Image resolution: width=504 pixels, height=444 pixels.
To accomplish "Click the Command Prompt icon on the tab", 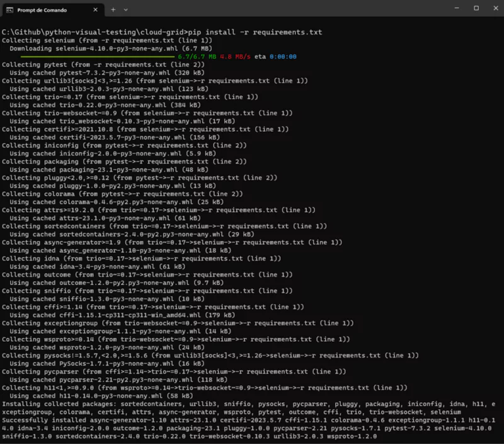I will click(x=9, y=10).
